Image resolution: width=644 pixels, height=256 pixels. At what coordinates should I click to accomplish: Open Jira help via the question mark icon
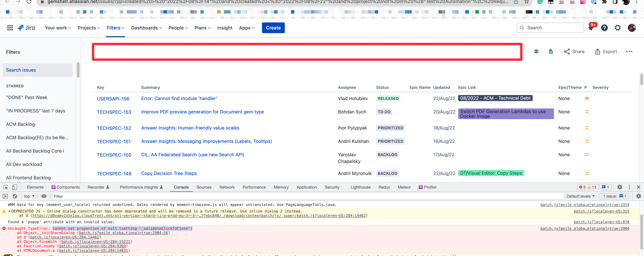point(604,28)
